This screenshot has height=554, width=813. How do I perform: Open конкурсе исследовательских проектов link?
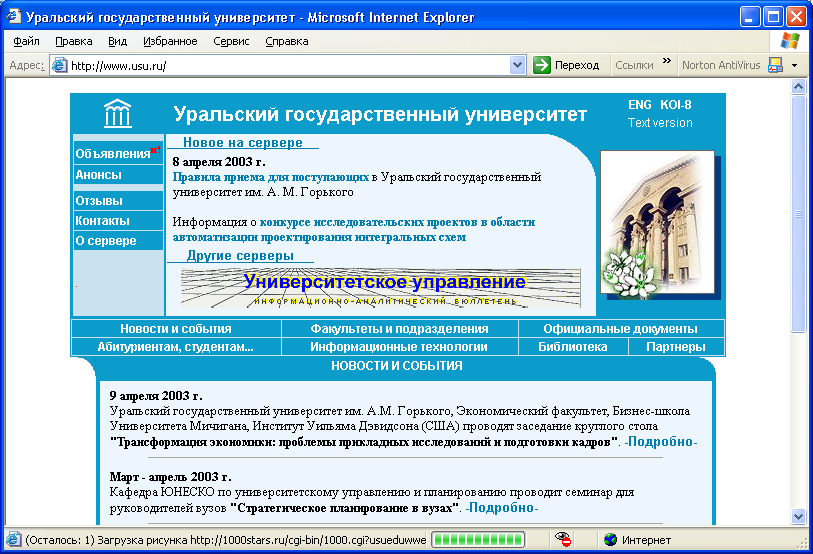tap(354, 229)
